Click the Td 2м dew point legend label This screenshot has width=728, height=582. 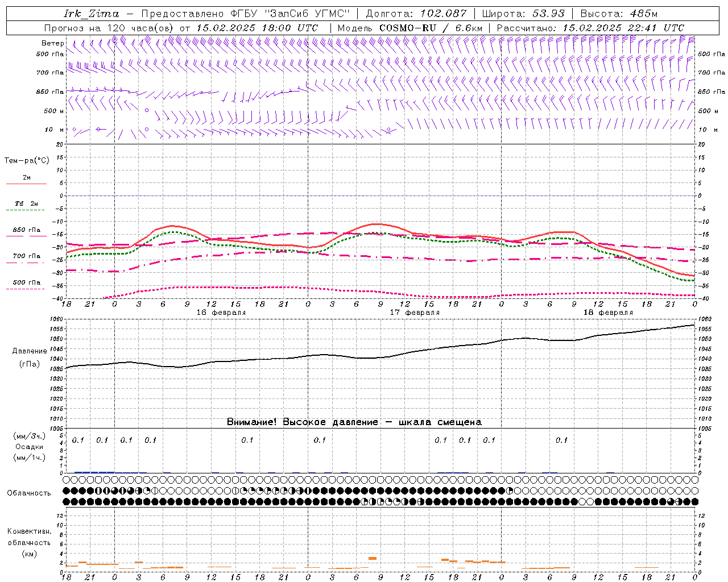coord(27,203)
